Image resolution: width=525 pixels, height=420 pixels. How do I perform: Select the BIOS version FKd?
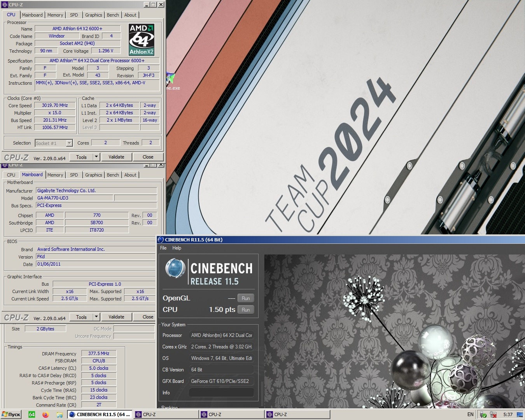96,257
